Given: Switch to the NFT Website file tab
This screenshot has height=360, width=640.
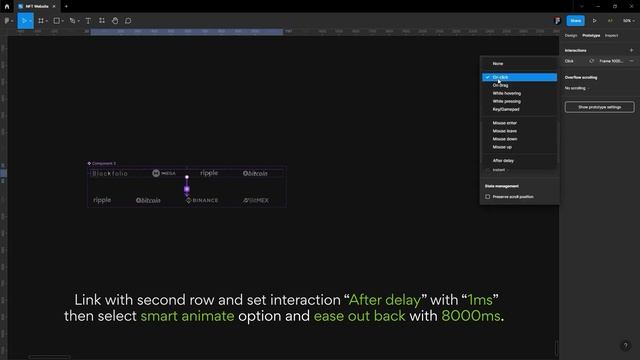Looking at the screenshot, I should [x=37, y=7].
